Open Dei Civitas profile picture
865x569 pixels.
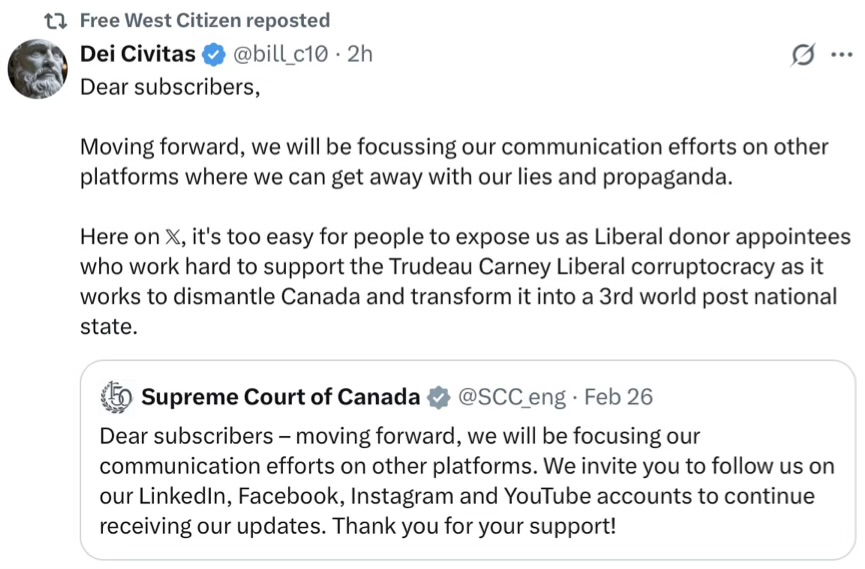(38, 70)
